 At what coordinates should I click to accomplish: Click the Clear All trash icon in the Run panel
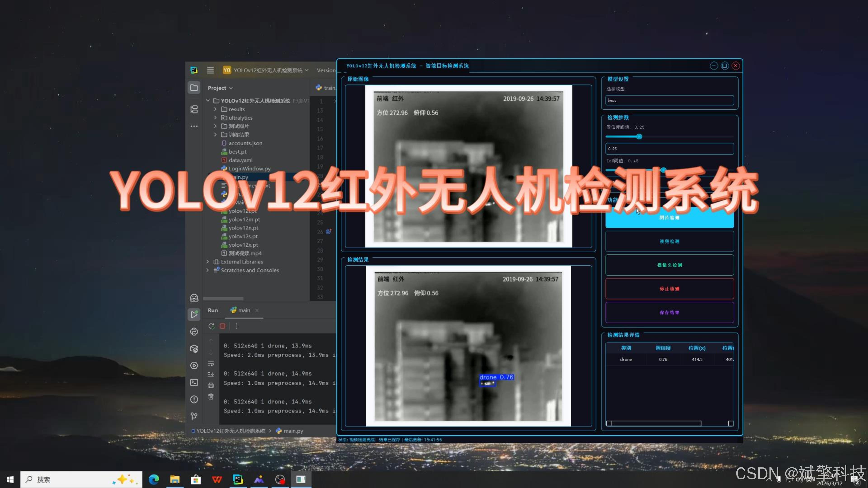tap(211, 396)
